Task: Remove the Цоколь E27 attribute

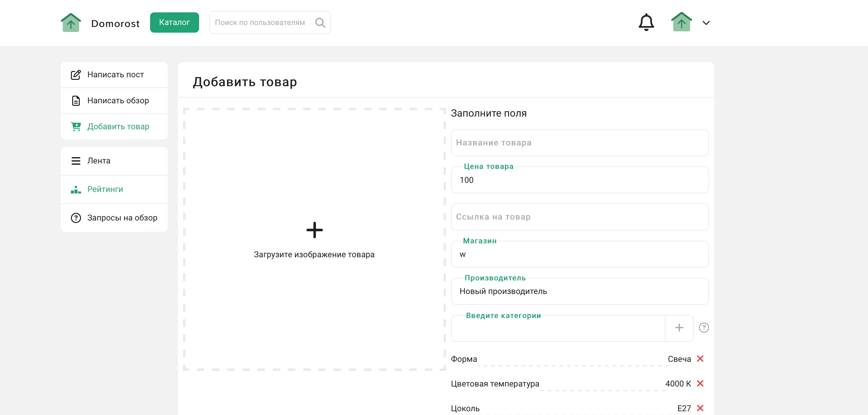Action: (x=700, y=408)
